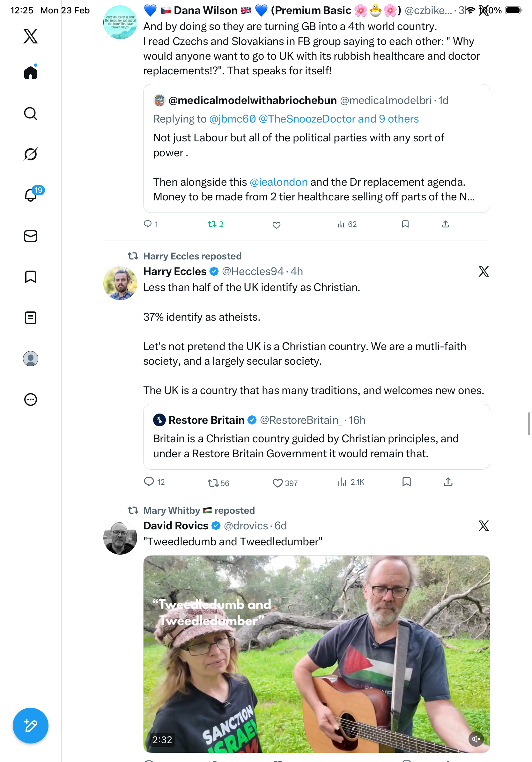
Task: Undo repost on Dana Wilson's post
Action: point(212,224)
